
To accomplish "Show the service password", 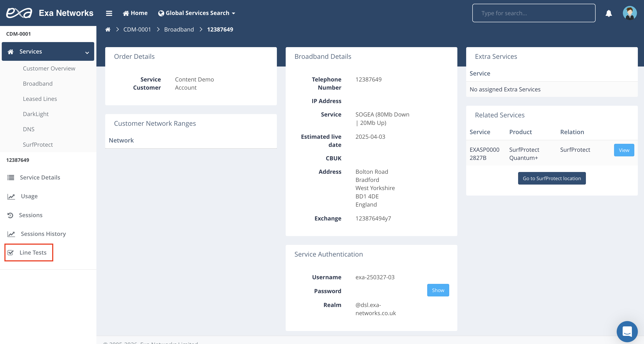I will [438, 290].
